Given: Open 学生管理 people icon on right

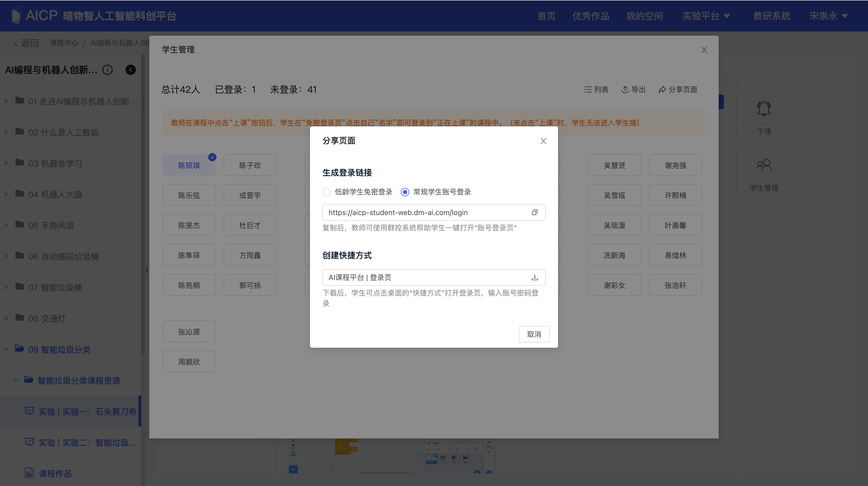Looking at the screenshot, I should click(x=764, y=165).
